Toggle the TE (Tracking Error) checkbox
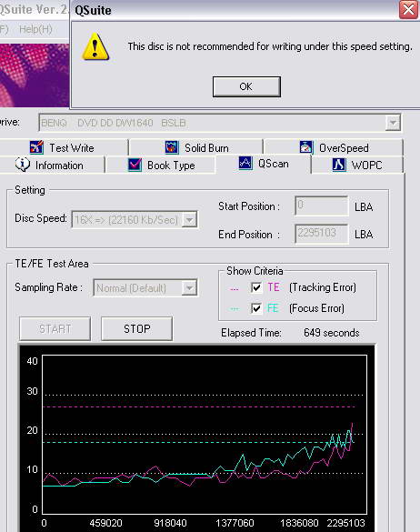 pyautogui.click(x=256, y=287)
